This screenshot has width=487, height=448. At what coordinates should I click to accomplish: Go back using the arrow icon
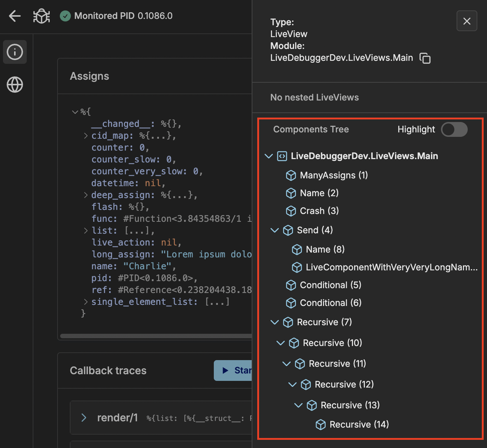15,16
